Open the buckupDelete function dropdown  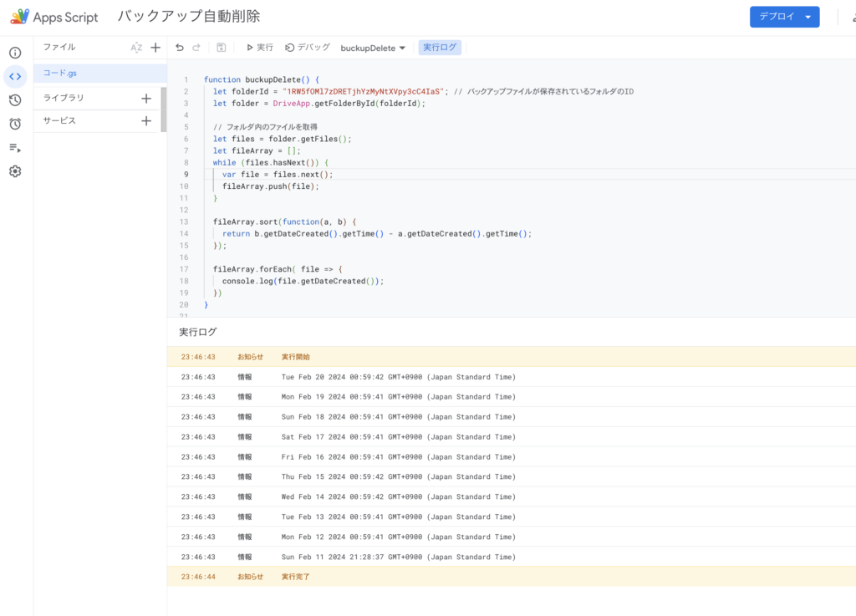[x=373, y=48]
